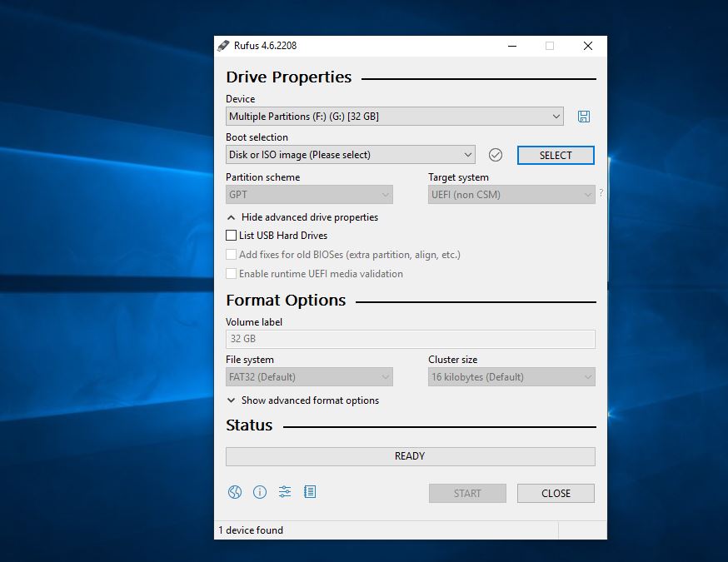The image size is (728, 562).
Task: Click the Format Options heading
Action: 286,301
